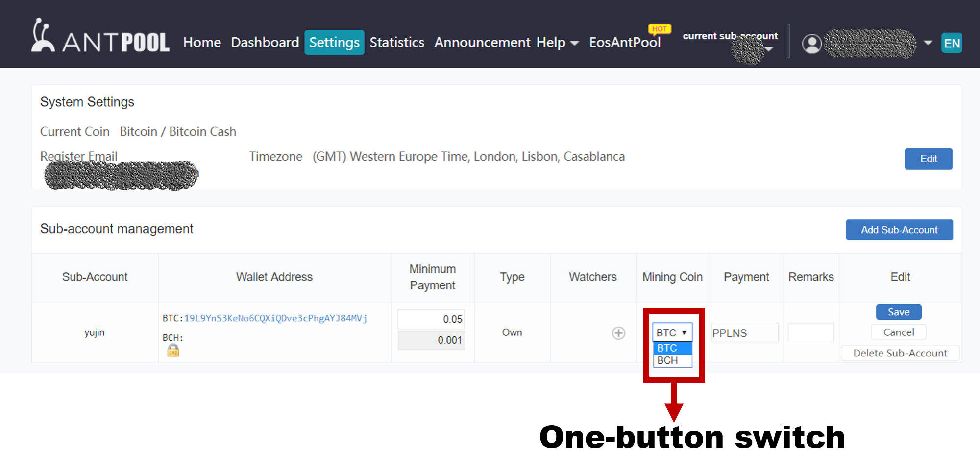Expand the user account dropdown arrow
This screenshot has height=474, width=980.
928,43
